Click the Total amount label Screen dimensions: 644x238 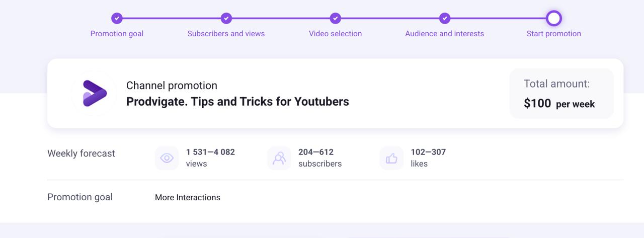coord(556,84)
